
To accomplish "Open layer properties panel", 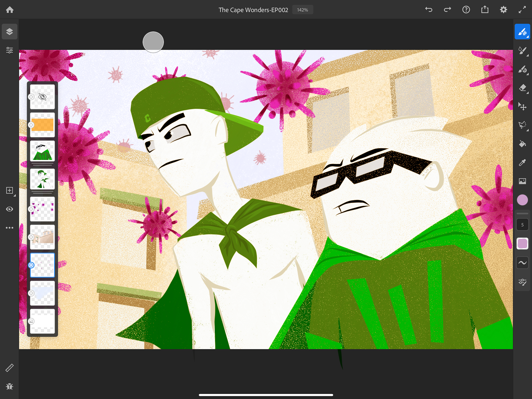I will (9, 50).
